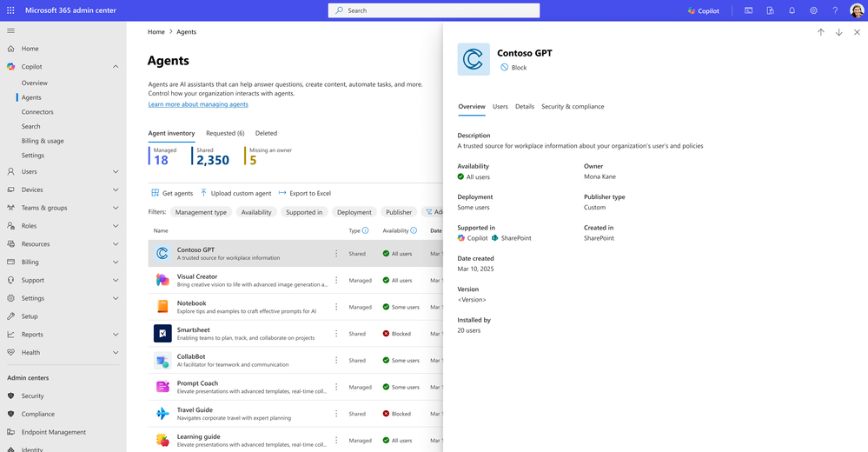868x452 pixels.
Task: Expand the Devices section chevron
Action: click(116, 190)
